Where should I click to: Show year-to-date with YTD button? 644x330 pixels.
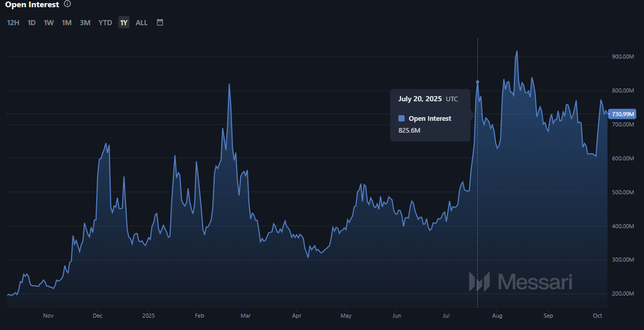point(105,23)
